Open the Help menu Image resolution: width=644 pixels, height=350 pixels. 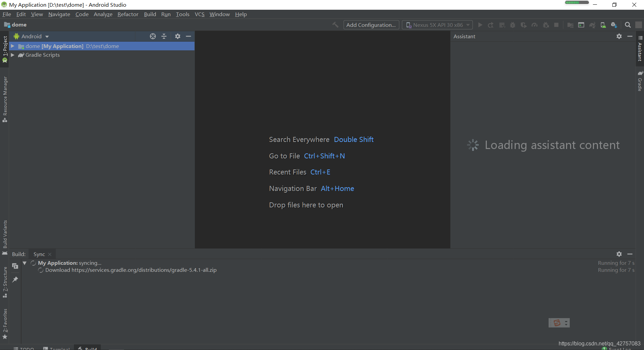pos(241,14)
